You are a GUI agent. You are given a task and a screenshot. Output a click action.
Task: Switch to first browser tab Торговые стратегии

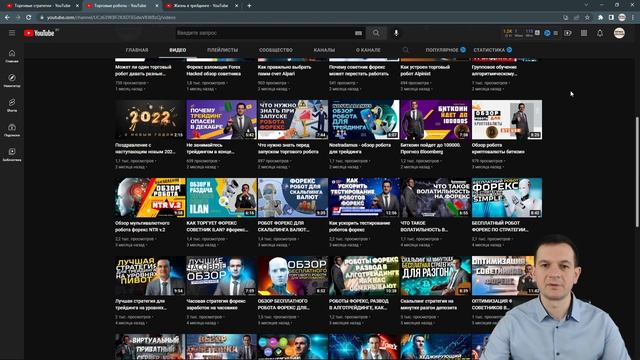(x=41, y=6)
